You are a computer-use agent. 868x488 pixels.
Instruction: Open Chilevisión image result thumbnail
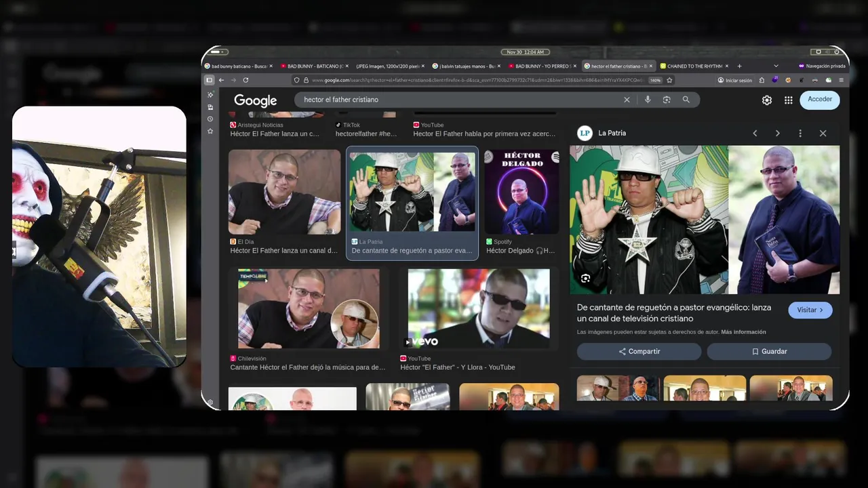pyautogui.click(x=309, y=308)
